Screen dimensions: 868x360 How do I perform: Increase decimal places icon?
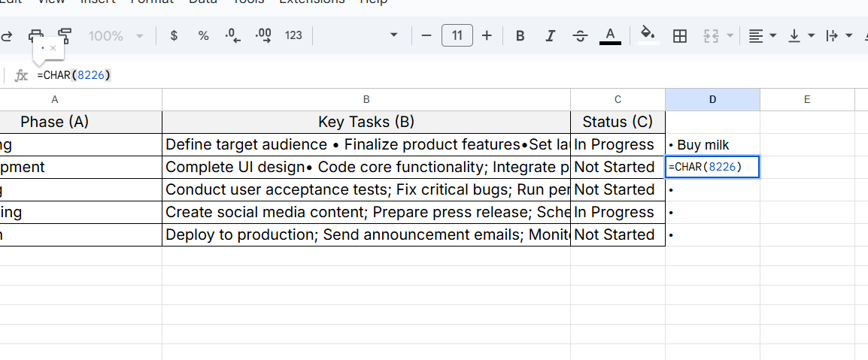[x=263, y=35]
